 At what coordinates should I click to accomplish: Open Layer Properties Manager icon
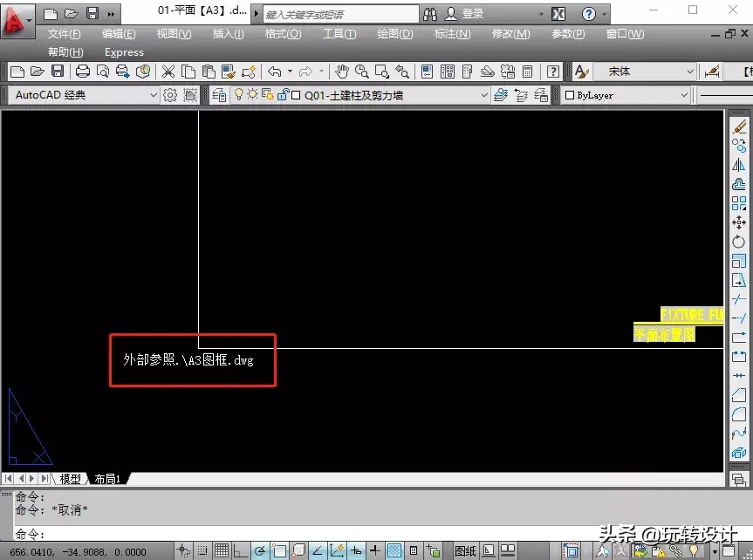pos(219,95)
